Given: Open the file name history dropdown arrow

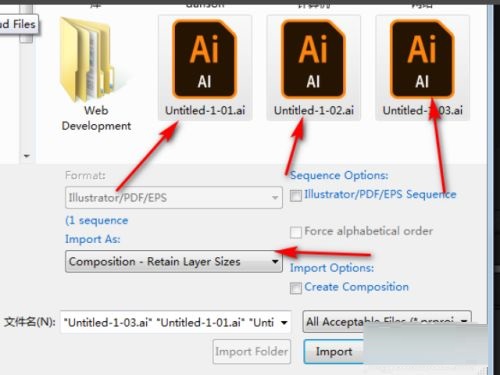Looking at the screenshot, I should (284, 323).
